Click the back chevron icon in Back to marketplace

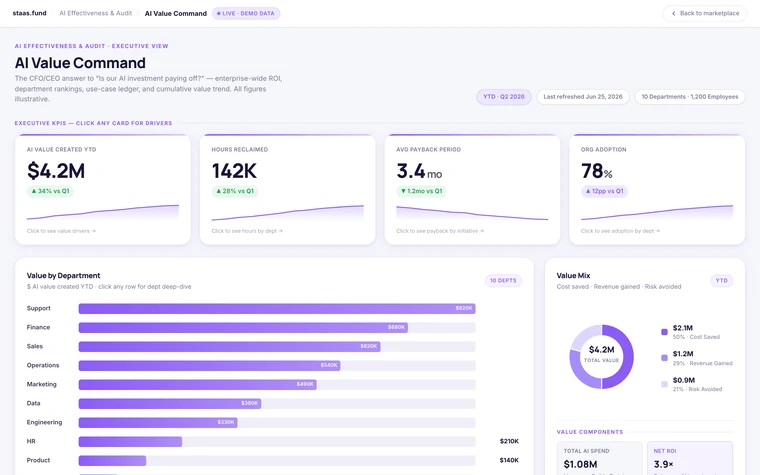(673, 14)
